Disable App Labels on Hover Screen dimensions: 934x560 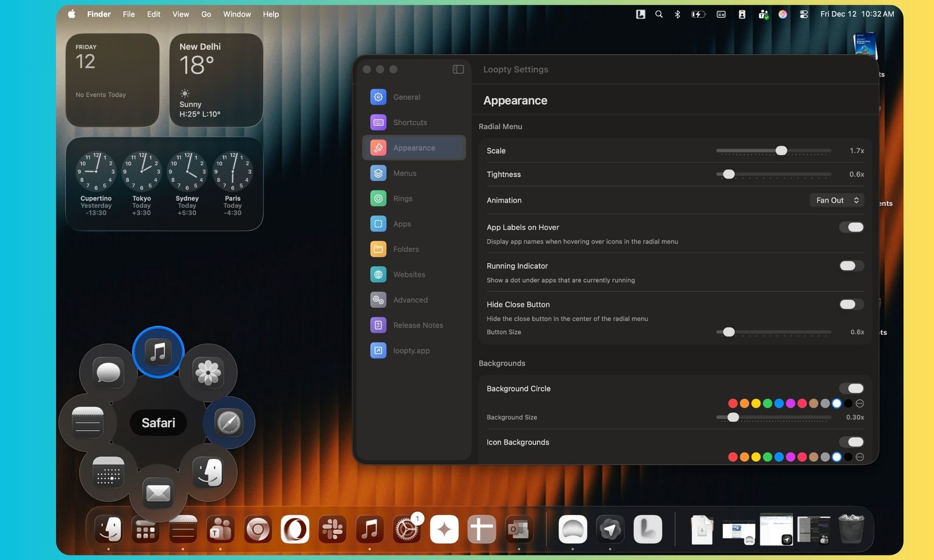[x=851, y=227]
